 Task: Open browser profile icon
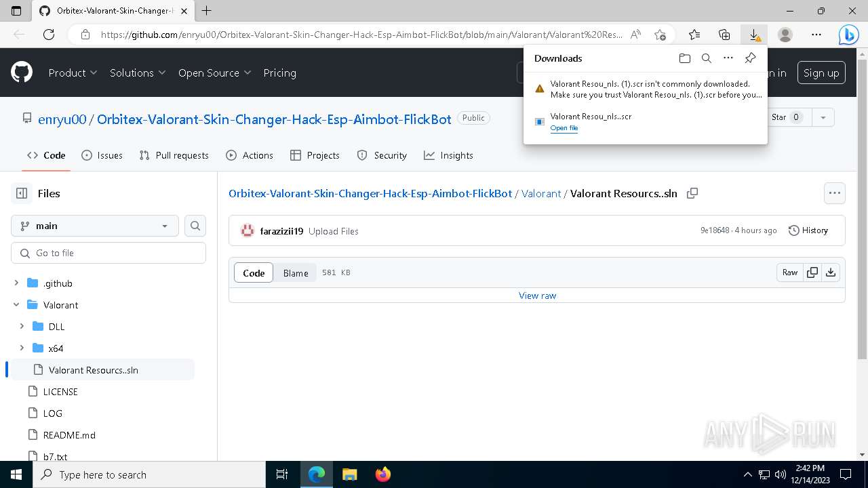[785, 35]
